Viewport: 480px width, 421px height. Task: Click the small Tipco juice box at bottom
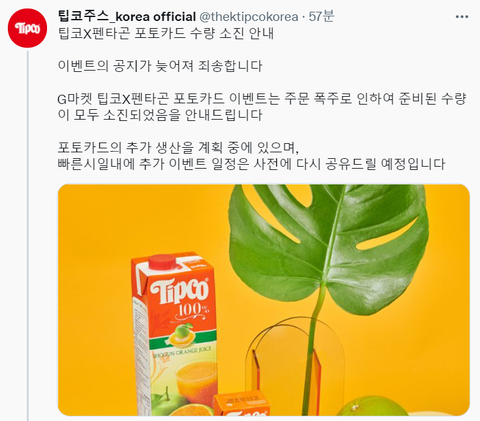click(242, 403)
